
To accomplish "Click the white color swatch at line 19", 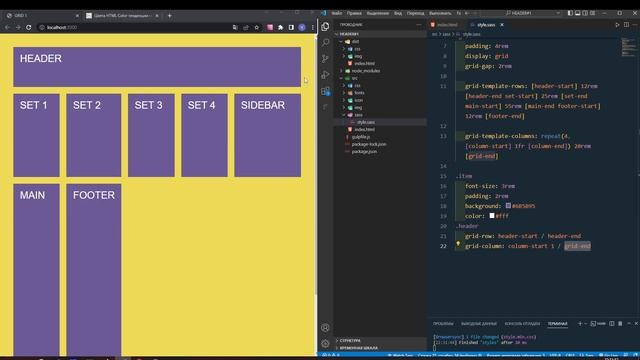I will [x=492, y=216].
